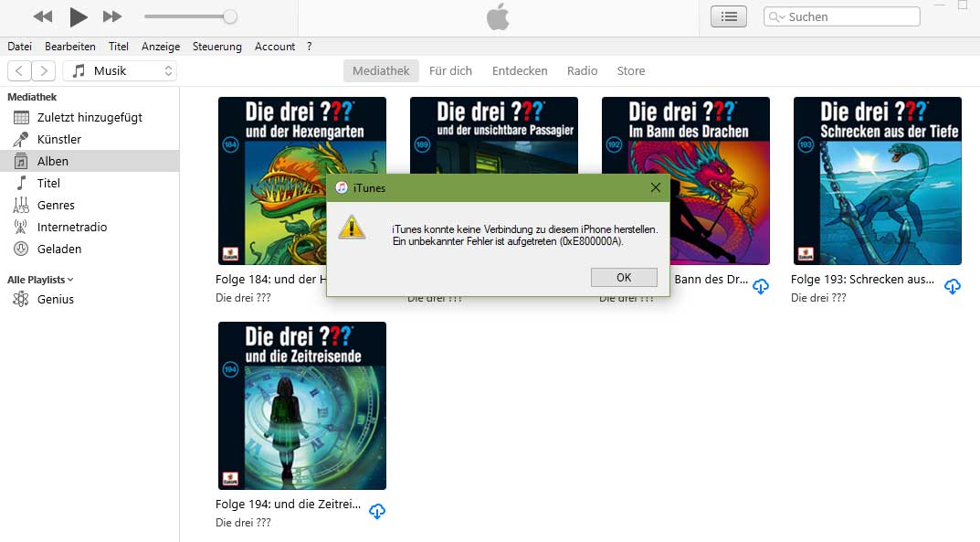Click the Alben album icon
980x542 pixels.
pos(21,161)
